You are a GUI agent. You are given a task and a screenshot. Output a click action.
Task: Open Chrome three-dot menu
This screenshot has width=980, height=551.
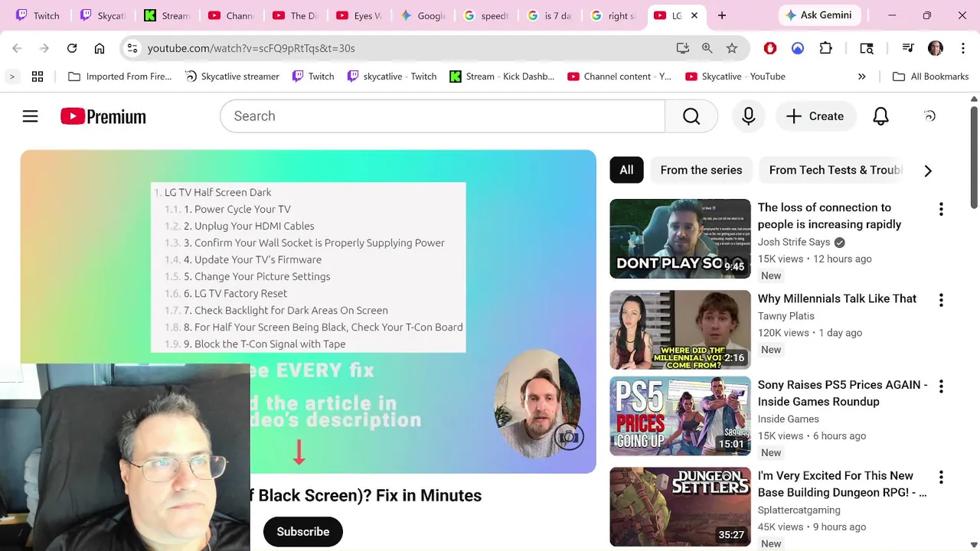click(x=962, y=48)
